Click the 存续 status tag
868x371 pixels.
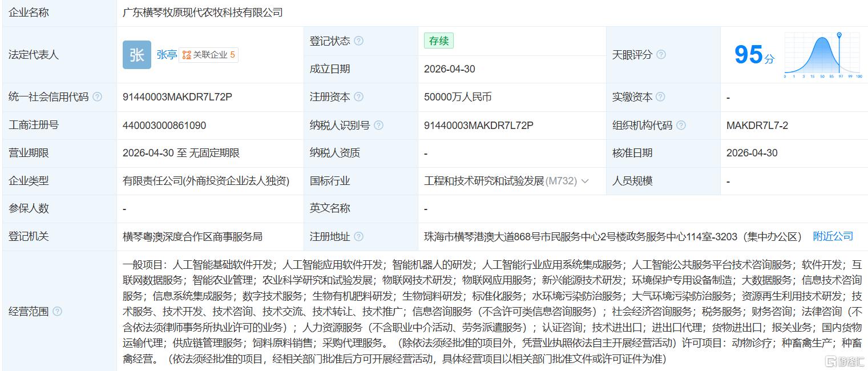pyautogui.click(x=438, y=41)
